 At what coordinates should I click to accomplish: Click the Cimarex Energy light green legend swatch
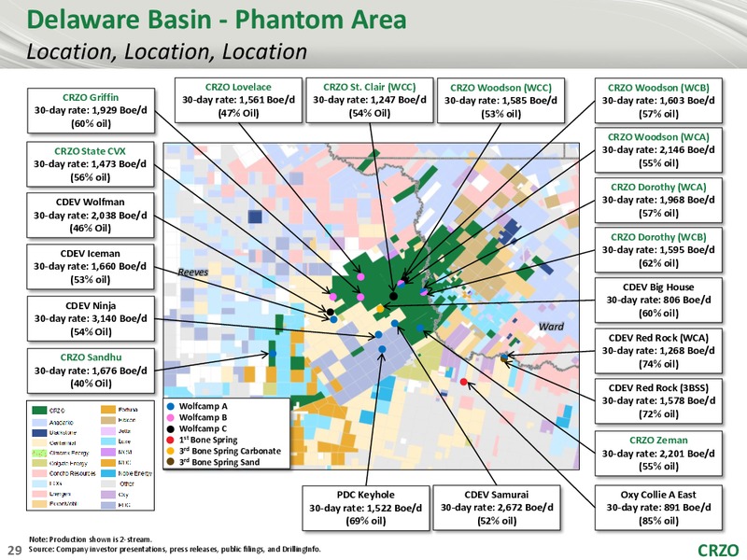(39, 453)
